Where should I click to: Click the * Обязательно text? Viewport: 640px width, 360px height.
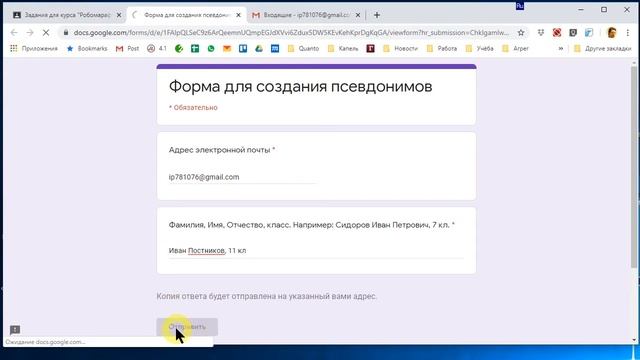[x=193, y=108]
